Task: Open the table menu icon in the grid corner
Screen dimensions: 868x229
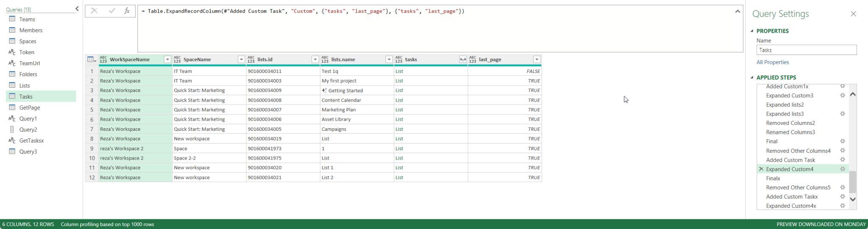Action: 92,60
